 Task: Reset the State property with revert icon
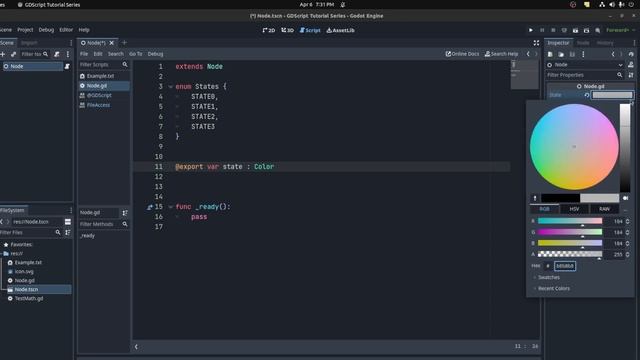coord(587,95)
